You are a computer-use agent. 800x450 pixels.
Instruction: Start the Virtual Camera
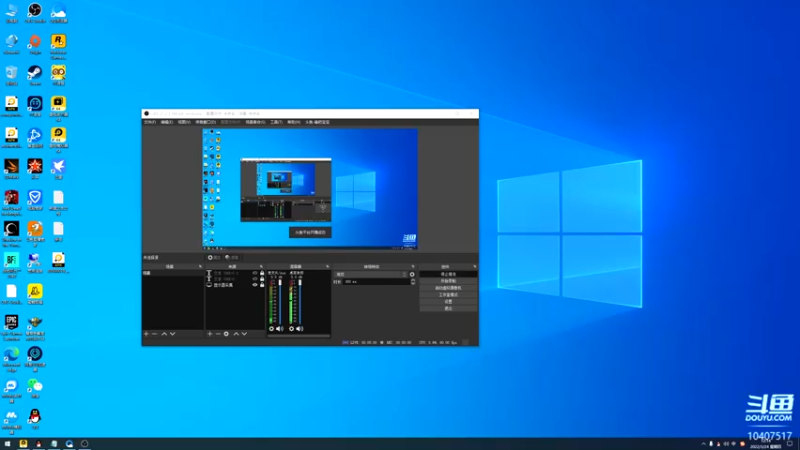(448, 288)
